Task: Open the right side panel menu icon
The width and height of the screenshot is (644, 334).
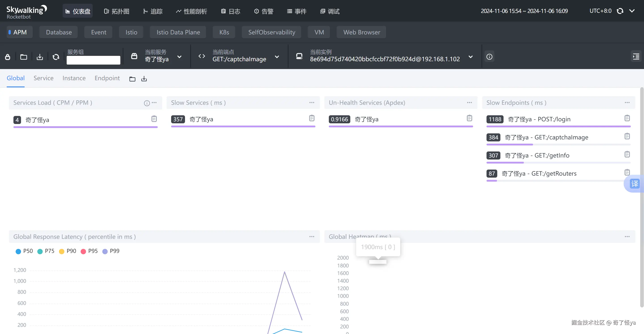Action: click(x=636, y=57)
